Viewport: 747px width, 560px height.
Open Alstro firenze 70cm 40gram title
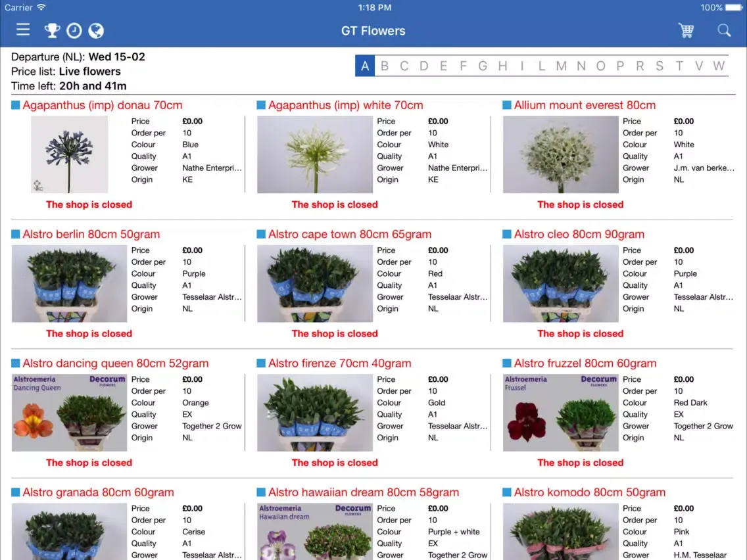pyautogui.click(x=340, y=363)
